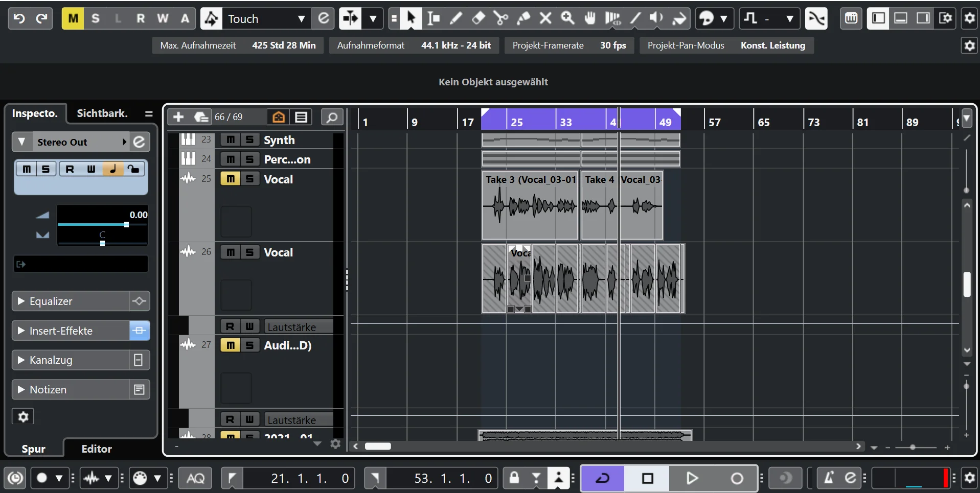This screenshot has height=493, width=980.
Task: Toggle the Cycle loop button
Action: [x=603, y=478]
